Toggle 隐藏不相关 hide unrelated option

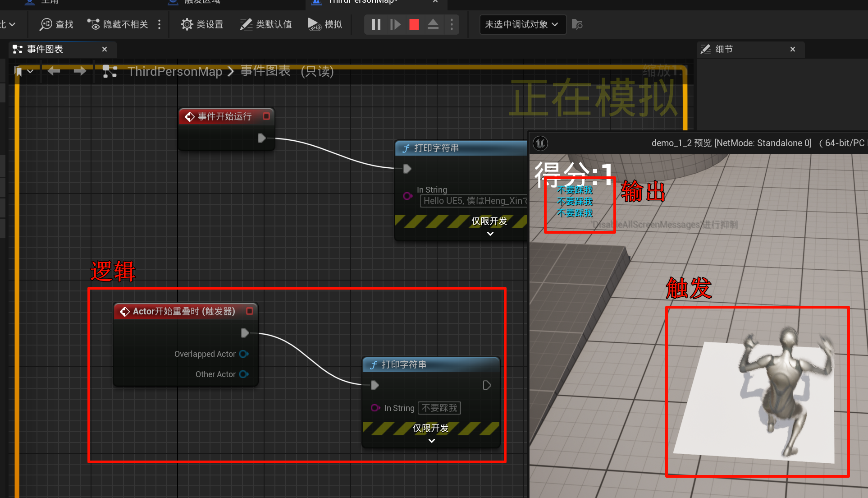[x=118, y=24]
